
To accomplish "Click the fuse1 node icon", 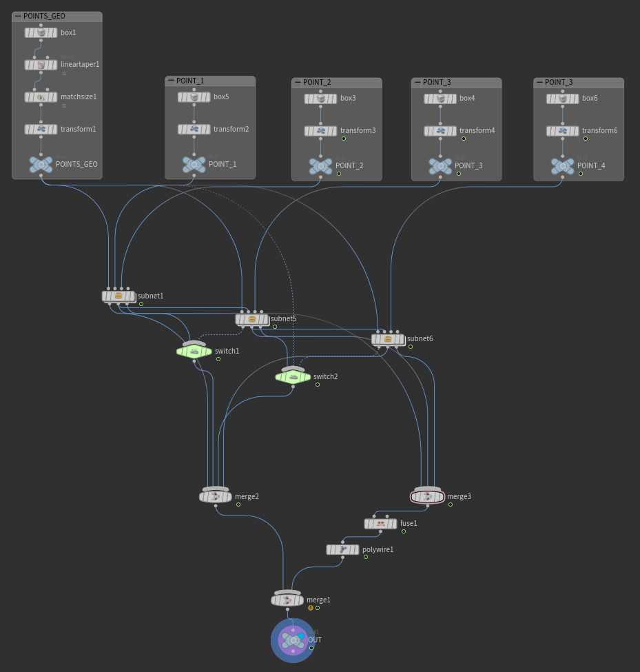I will 380,524.
